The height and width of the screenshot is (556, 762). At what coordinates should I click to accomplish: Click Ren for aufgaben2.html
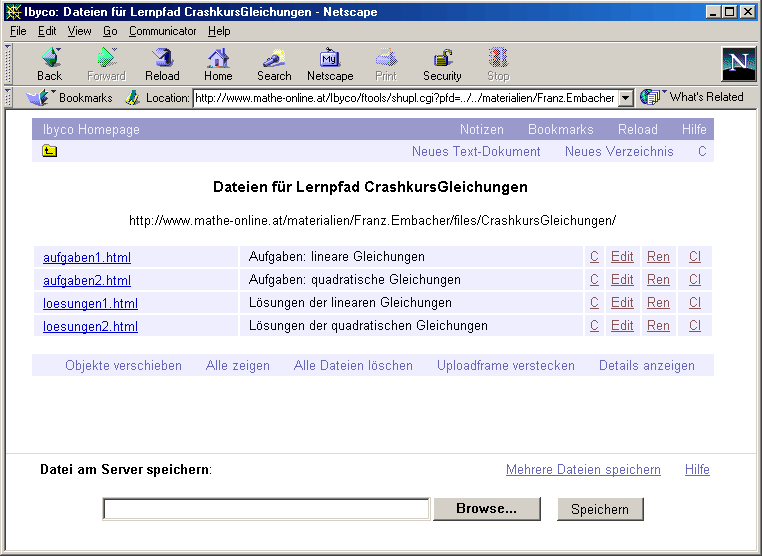pyautogui.click(x=658, y=280)
